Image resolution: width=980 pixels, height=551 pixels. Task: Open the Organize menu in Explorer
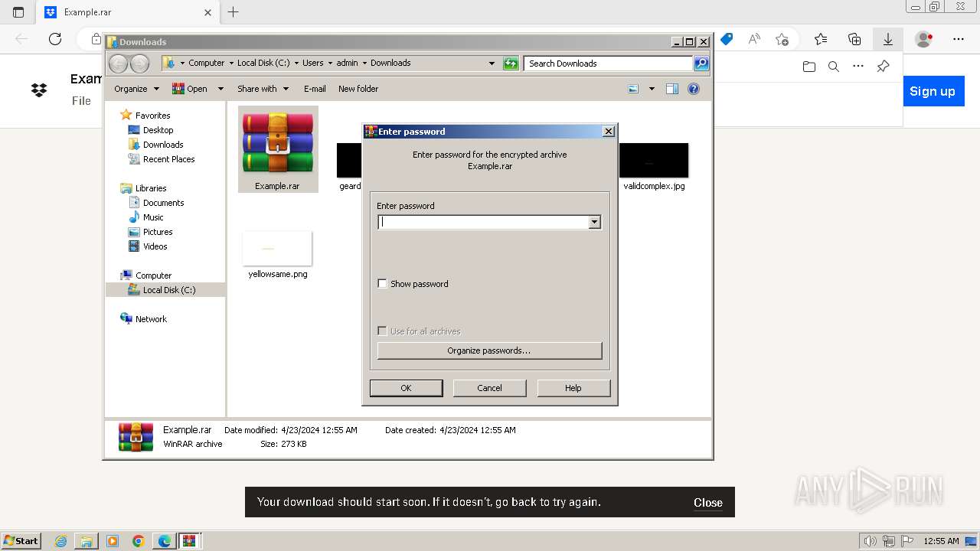coord(136,89)
